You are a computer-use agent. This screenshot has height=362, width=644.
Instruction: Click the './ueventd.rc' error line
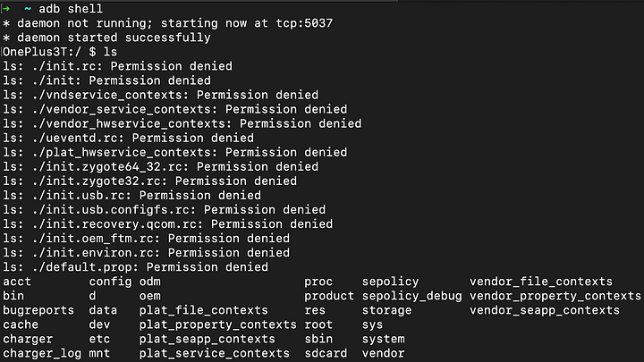pyautogui.click(x=128, y=138)
